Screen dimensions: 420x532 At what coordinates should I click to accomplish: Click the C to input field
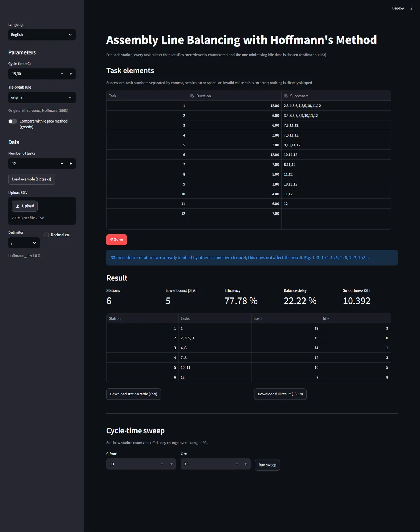click(206, 464)
